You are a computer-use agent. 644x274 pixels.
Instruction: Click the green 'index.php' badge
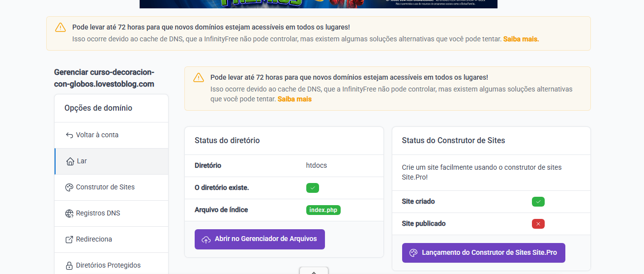pyautogui.click(x=323, y=210)
